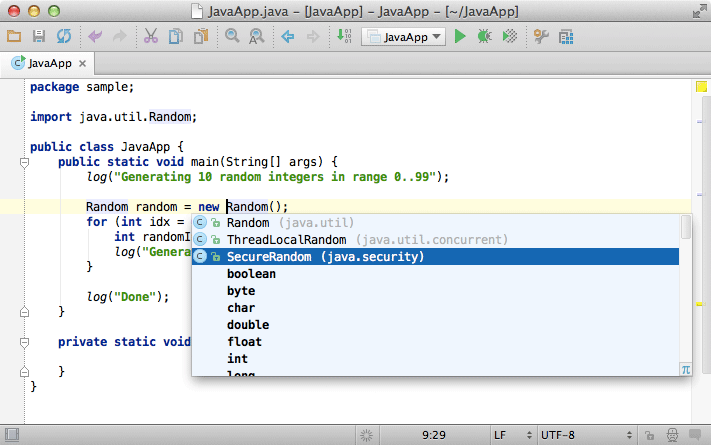Click fold end marker of main method
Image resolution: width=711 pixels, height=445 pixels.
tap(24, 312)
